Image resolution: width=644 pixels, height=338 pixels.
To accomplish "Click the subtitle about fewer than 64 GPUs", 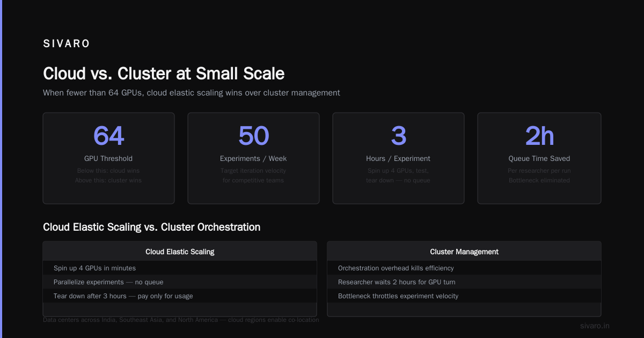I will point(192,93).
